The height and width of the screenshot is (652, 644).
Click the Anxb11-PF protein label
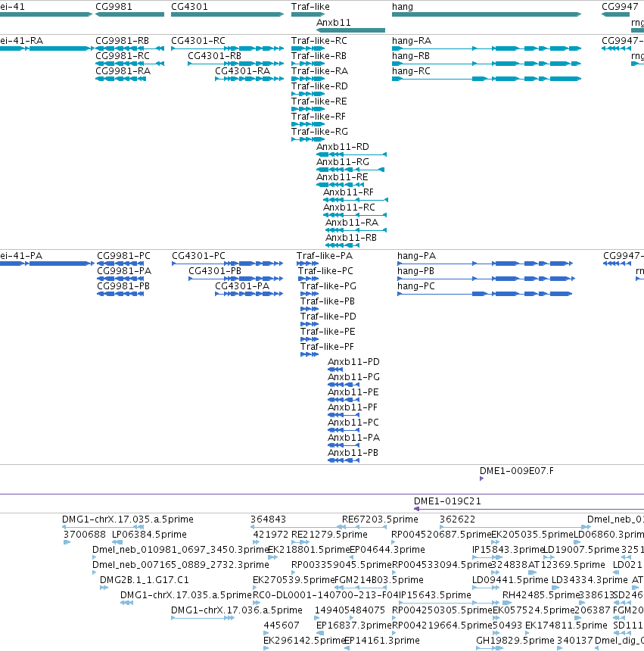(x=353, y=407)
